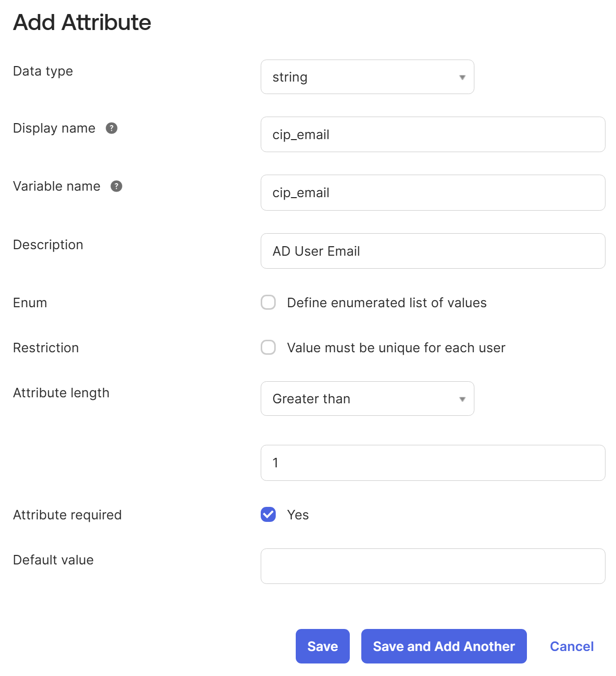Click the cip_email Display name field
Viewport: 616px width, 676px height.
pos(432,134)
